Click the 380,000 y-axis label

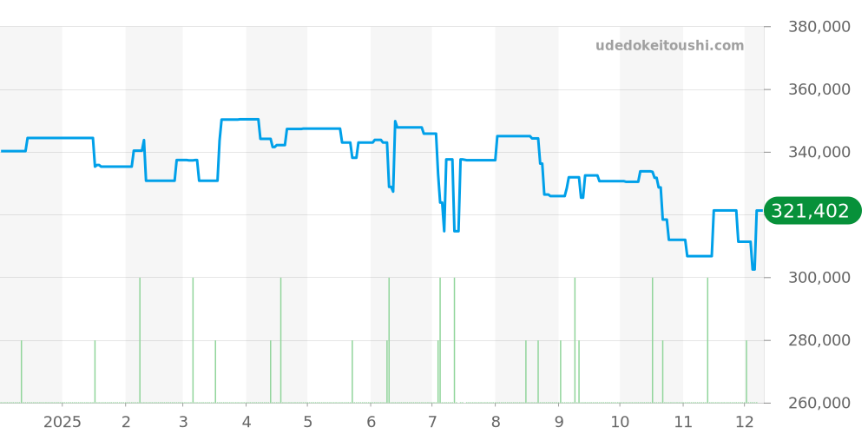(819, 27)
